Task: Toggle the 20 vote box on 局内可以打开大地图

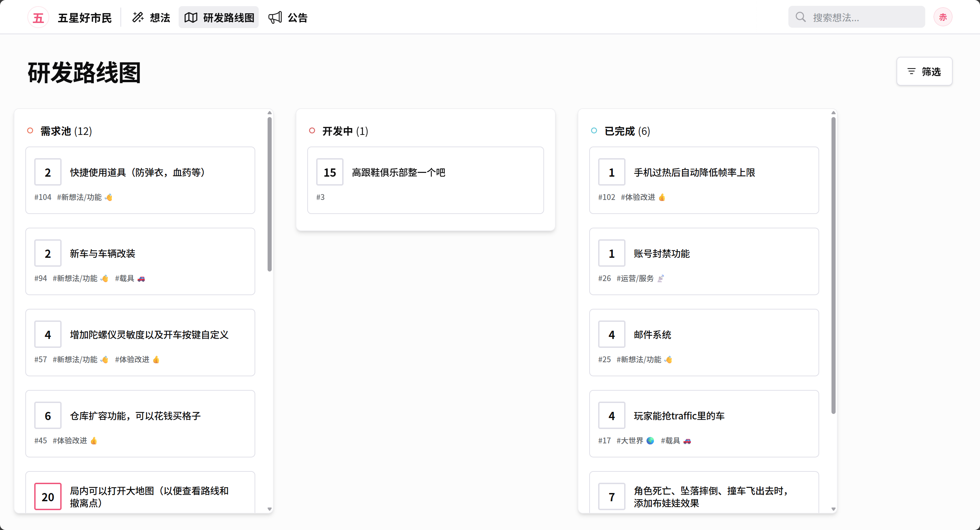Action: (48, 496)
